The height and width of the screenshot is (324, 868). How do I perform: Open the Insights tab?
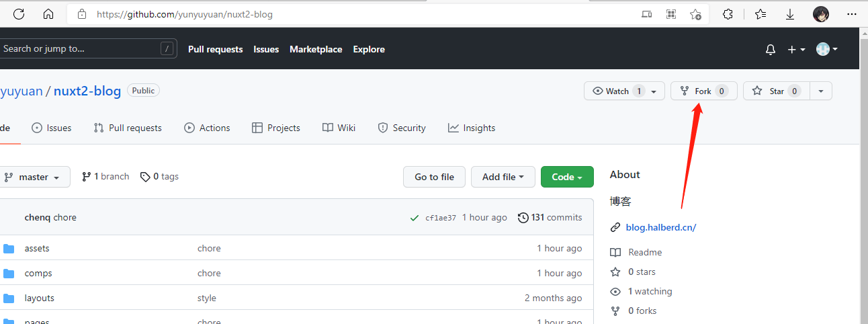pos(472,128)
